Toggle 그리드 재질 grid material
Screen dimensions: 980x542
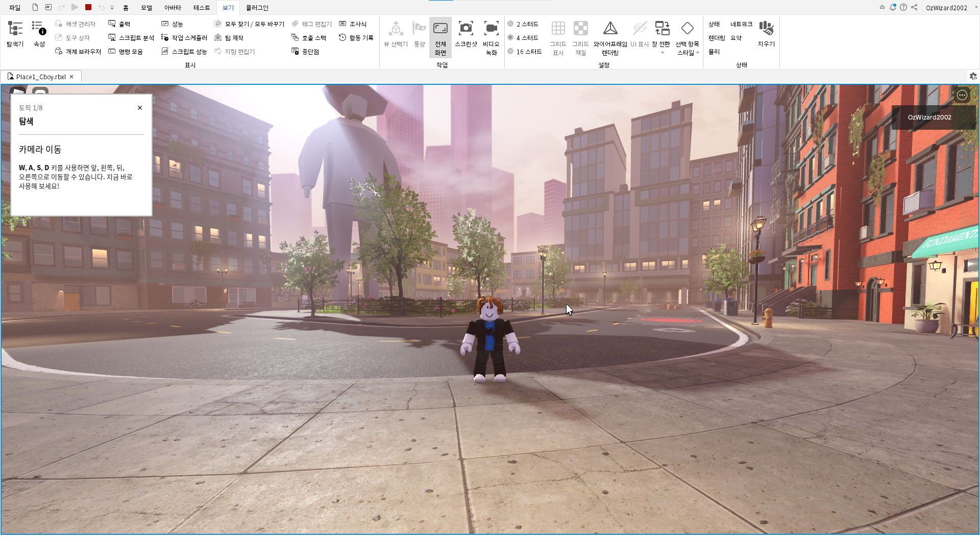tap(580, 38)
